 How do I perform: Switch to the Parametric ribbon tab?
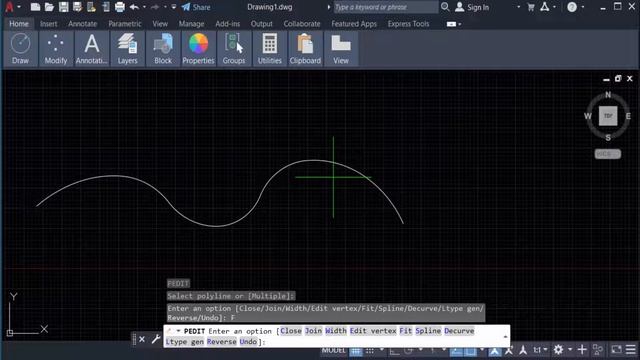124,24
